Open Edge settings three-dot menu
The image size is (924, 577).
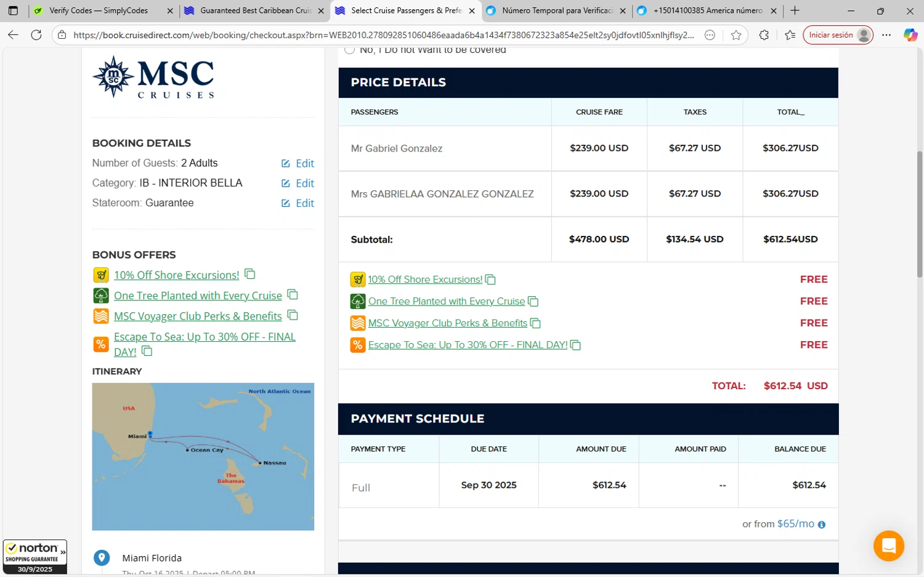coord(886,35)
